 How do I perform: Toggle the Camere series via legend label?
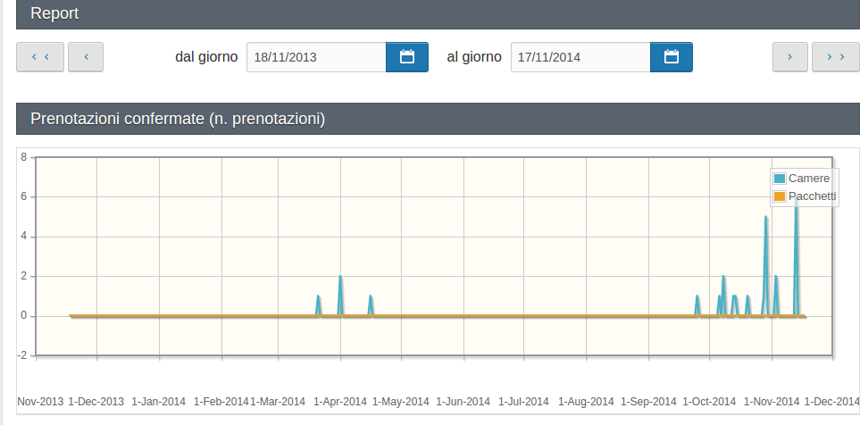pyautogui.click(x=809, y=179)
